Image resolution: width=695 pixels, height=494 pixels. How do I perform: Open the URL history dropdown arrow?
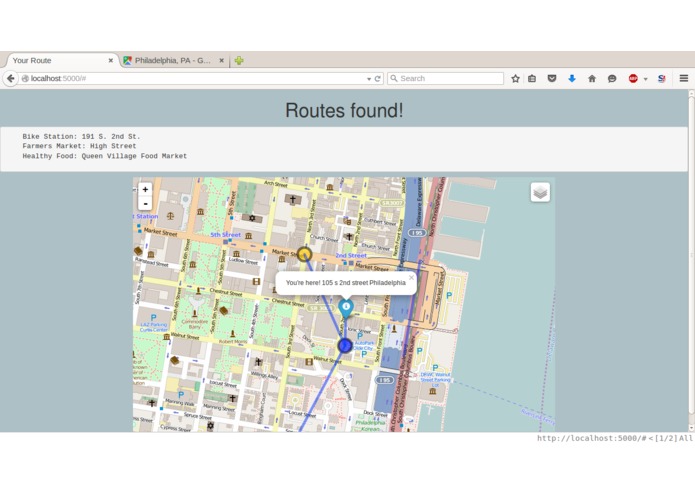pyautogui.click(x=369, y=79)
